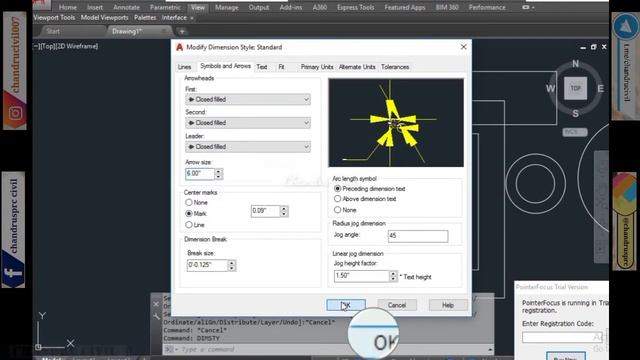
Task: Restore the drawing window icon
Action: (x=593, y=47)
